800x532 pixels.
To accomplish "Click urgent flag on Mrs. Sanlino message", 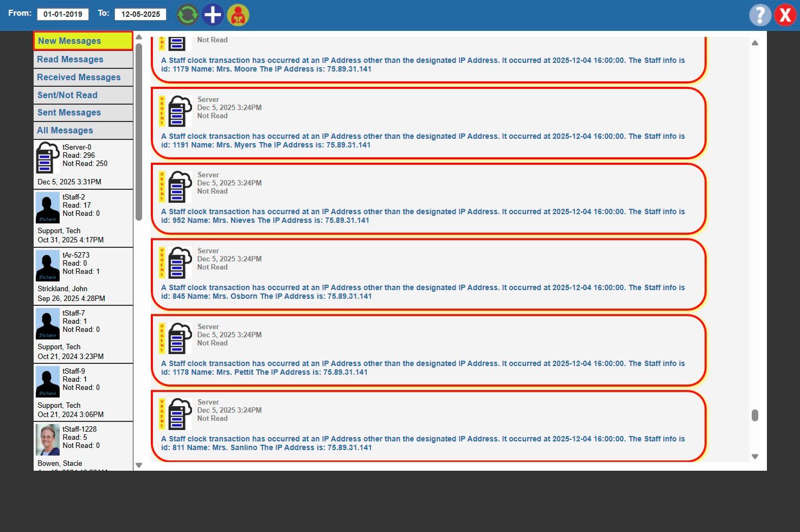I will pos(162,414).
